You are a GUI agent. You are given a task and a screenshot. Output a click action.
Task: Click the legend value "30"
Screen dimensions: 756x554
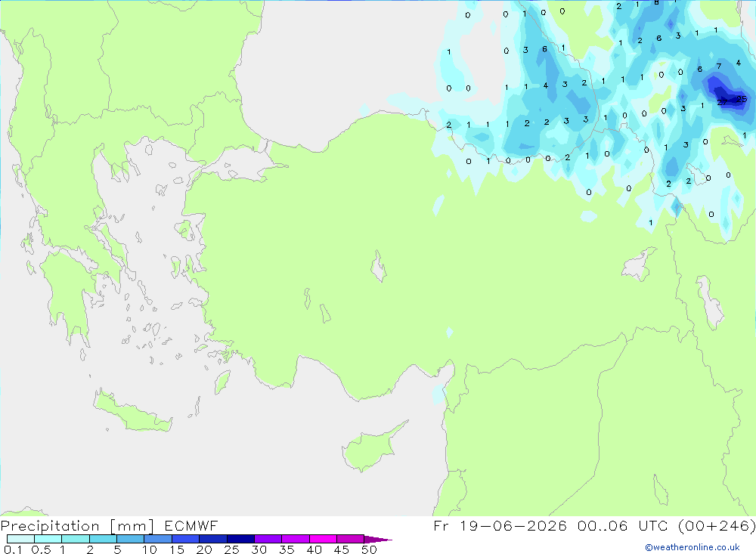[259, 549]
